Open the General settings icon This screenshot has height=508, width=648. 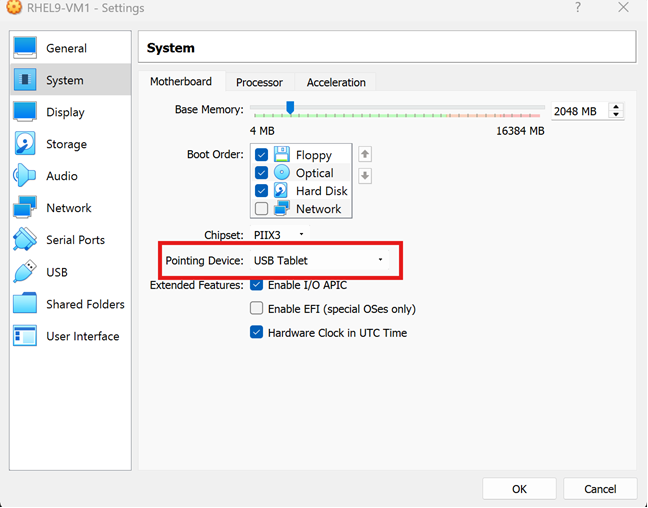click(x=25, y=48)
